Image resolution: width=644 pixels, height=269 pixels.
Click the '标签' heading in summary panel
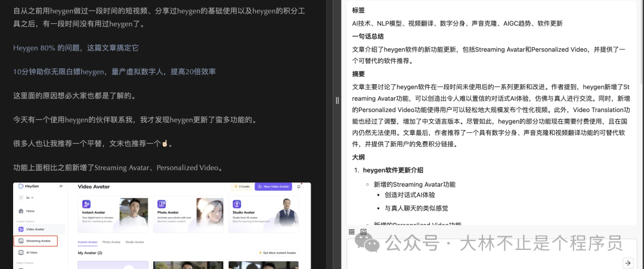click(x=358, y=10)
